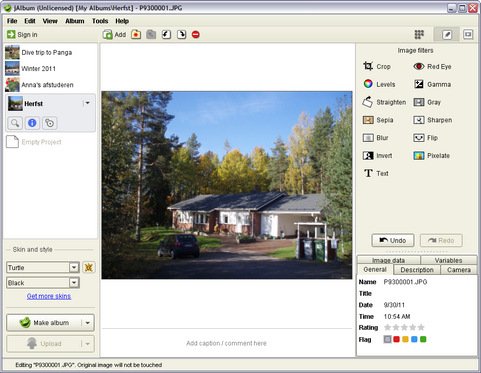Screen dimensions: 481x373
Task: Click the house photo preview
Action: (x=227, y=185)
